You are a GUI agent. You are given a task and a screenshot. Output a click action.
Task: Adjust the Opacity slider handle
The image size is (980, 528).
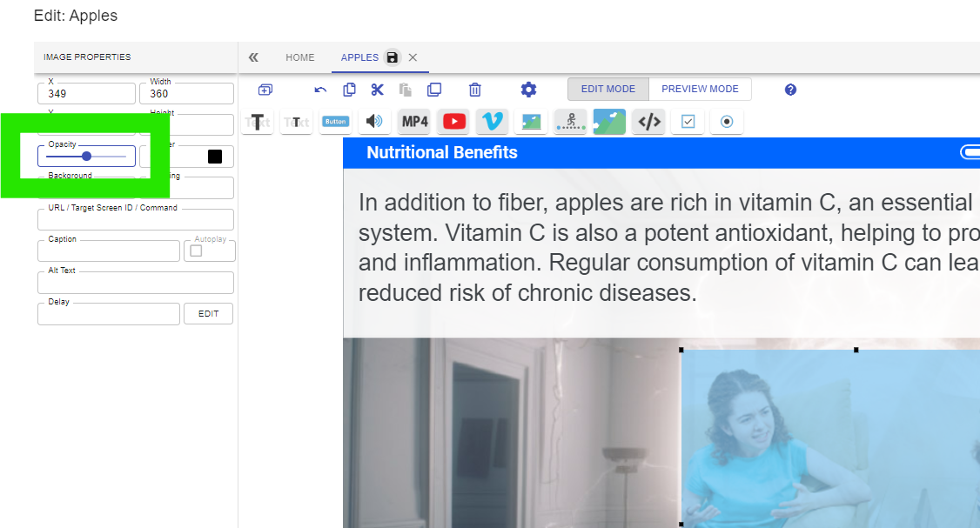tap(87, 157)
